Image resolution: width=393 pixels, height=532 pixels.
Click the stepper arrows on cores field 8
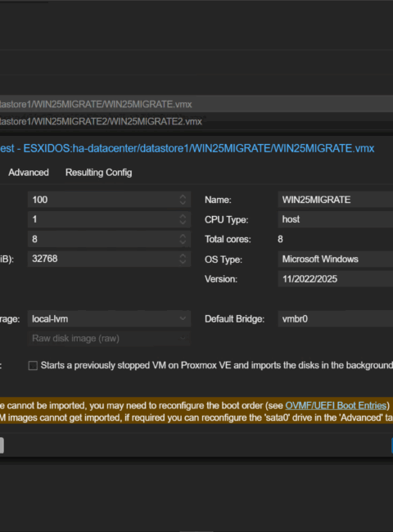(x=183, y=239)
